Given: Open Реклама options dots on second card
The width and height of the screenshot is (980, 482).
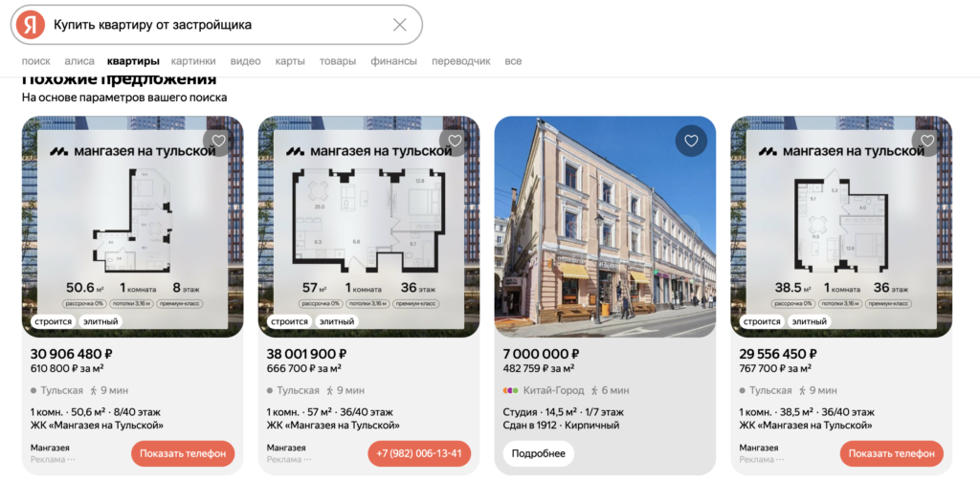Looking at the screenshot, I should pos(307,459).
